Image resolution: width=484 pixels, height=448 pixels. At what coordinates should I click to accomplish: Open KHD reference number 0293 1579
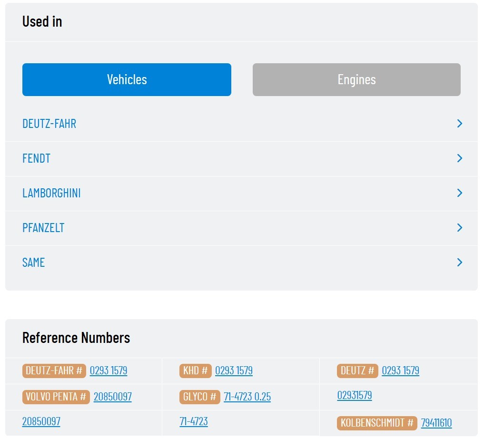tap(234, 370)
